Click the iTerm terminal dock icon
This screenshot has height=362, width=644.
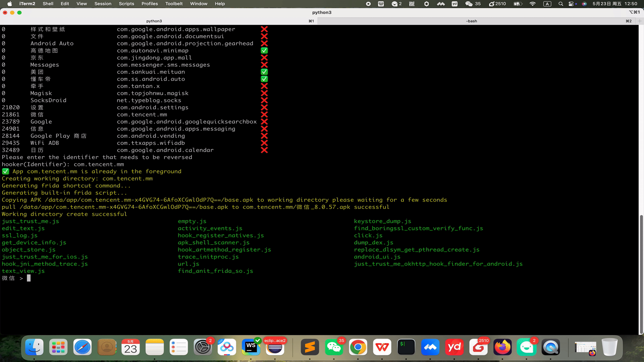[x=406, y=347]
